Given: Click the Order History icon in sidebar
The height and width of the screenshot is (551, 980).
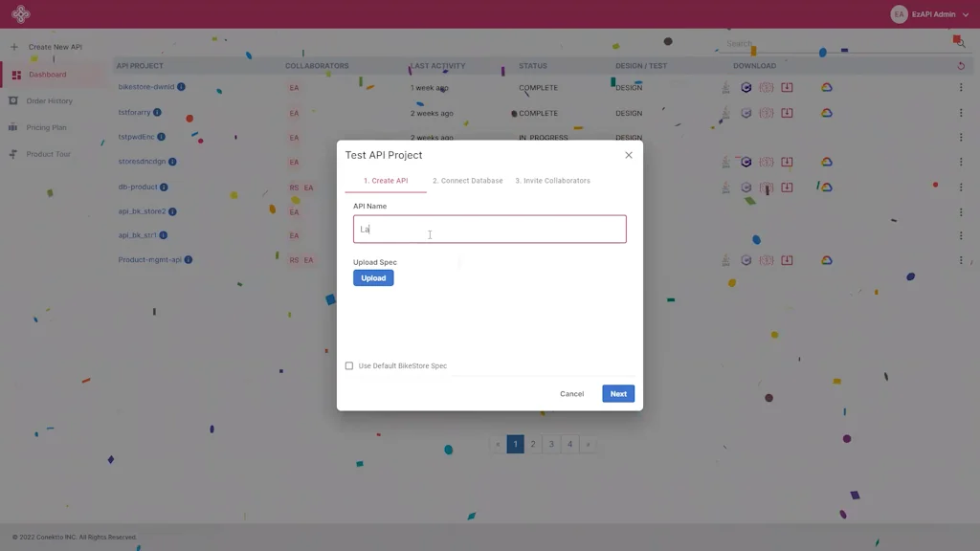Looking at the screenshot, I should click(13, 100).
